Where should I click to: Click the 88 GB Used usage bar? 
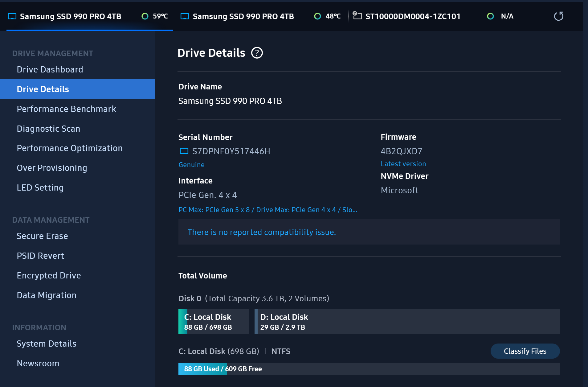(x=369, y=369)
